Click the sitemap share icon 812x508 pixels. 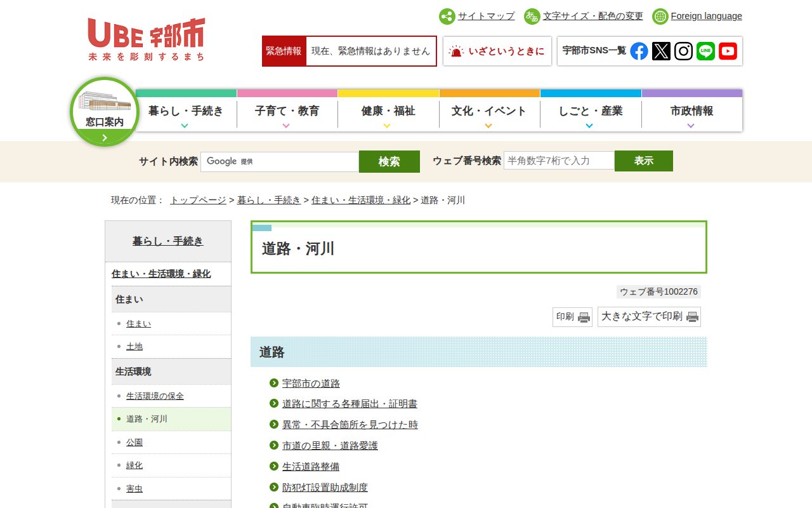447,17
